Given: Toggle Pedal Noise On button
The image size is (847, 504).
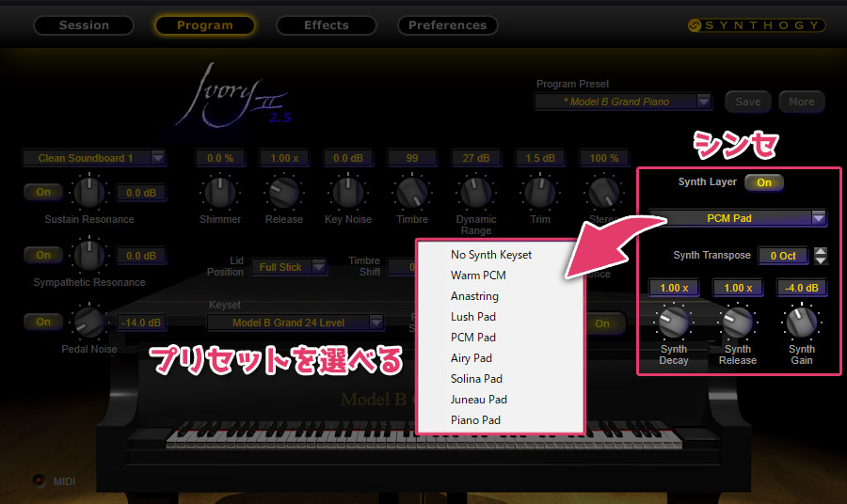Looking at the screenshot, I should 43,322.
